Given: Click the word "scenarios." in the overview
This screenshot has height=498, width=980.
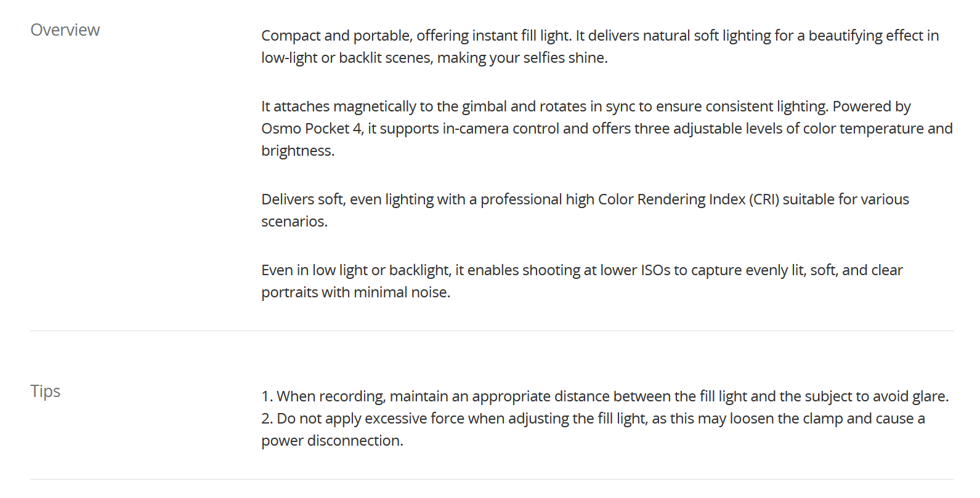Looking at the screenshot, I should 294,222.
